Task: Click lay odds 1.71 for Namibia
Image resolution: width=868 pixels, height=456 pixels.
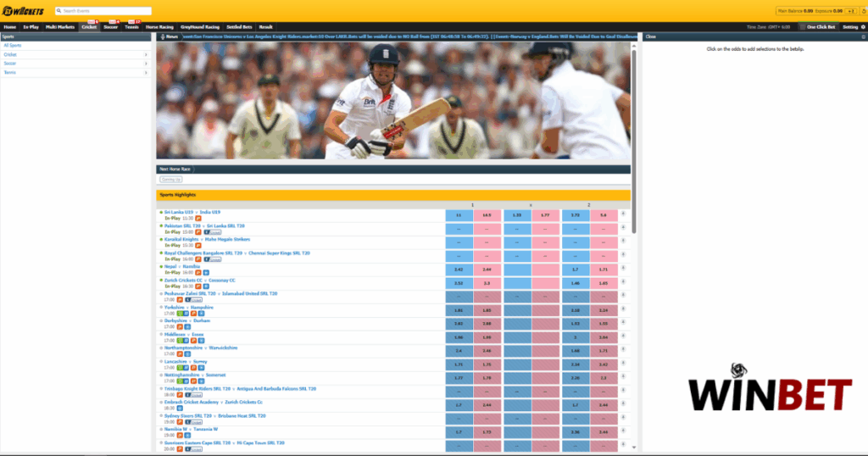Action: pyautogui.click(x=604, y=270)
